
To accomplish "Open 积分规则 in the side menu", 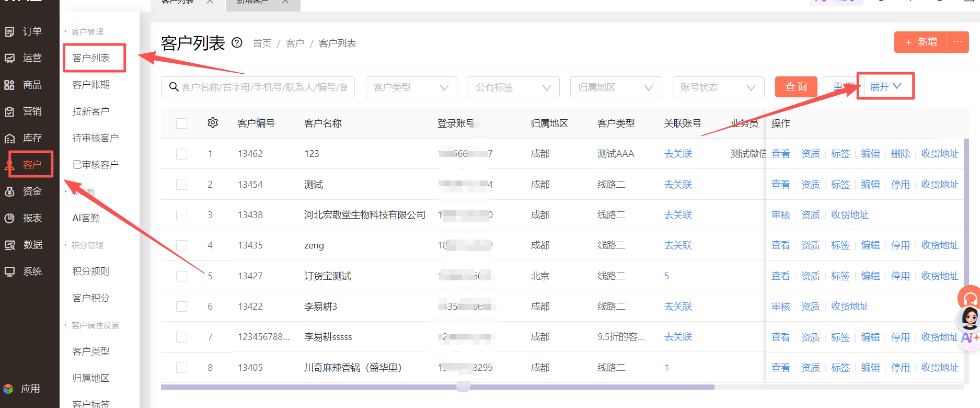I will [x=91, y=271].
